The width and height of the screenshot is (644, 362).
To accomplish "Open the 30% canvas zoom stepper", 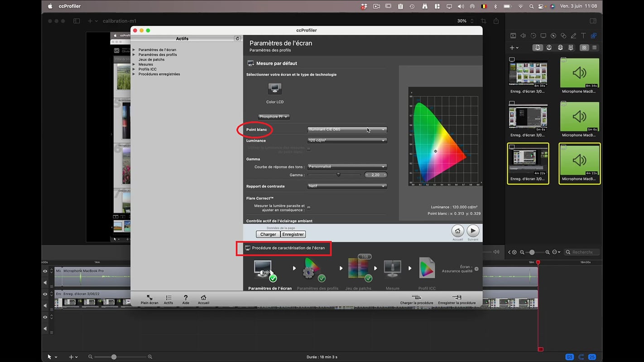I will 472,21.
